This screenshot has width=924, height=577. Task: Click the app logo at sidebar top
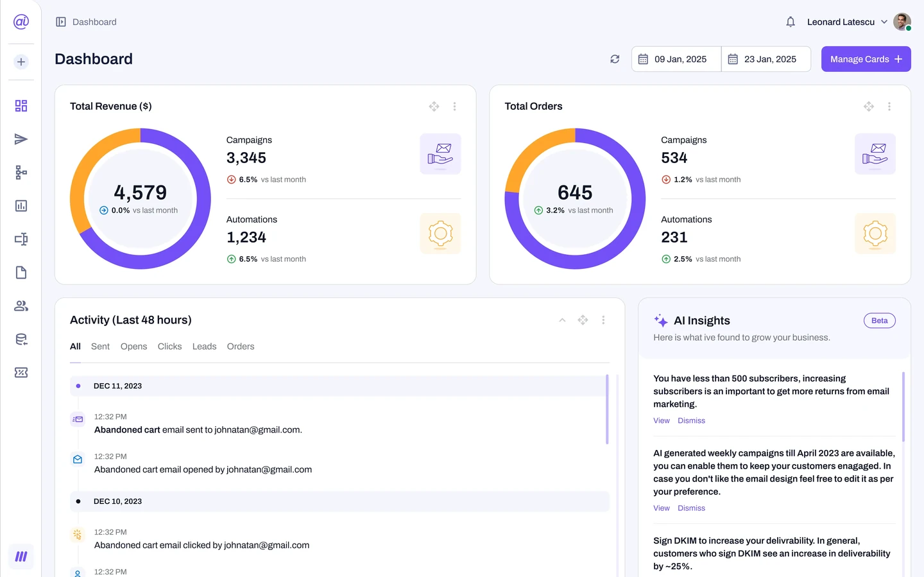tap(21, 22)
